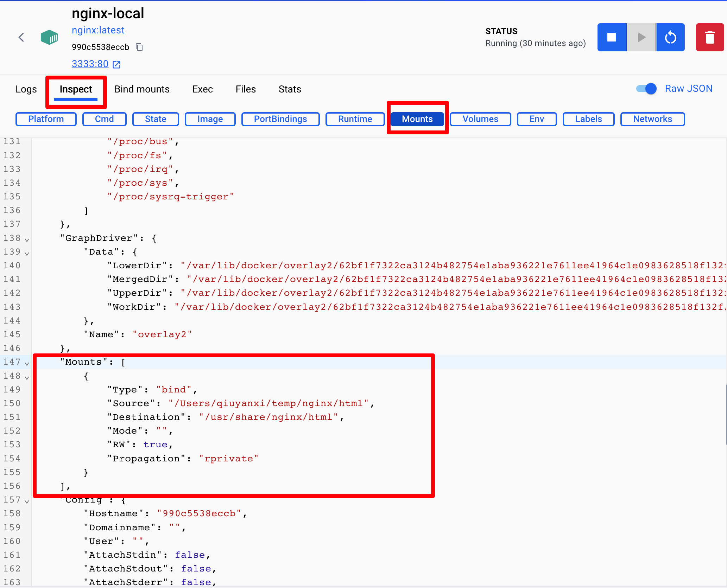Collapse Config block at line 157
The width and height of the screenshot is (727, 588).
tap(27, 501)
